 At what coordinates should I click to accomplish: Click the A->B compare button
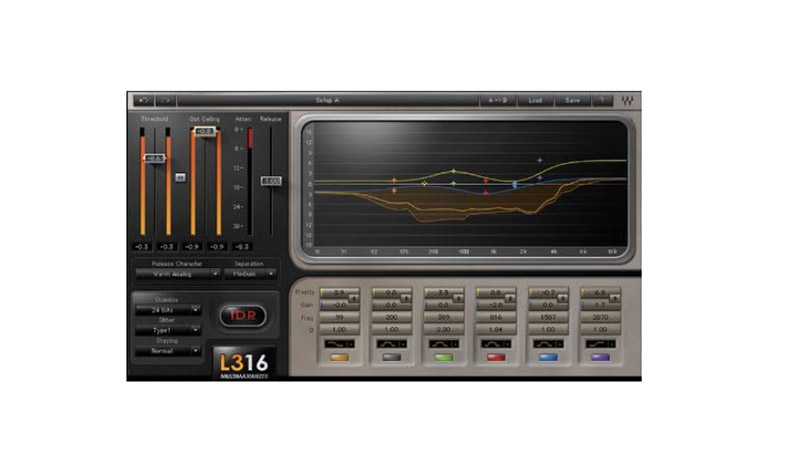(x=497, y=100)
